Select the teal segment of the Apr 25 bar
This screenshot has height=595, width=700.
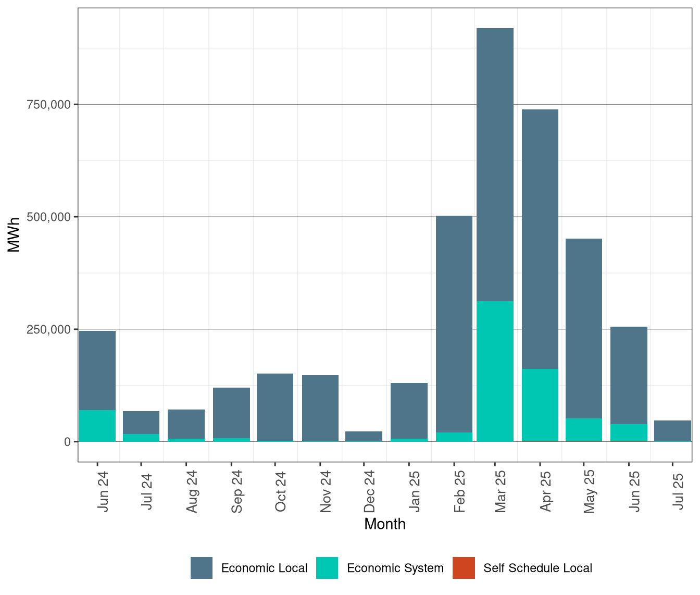pos(540,405)
